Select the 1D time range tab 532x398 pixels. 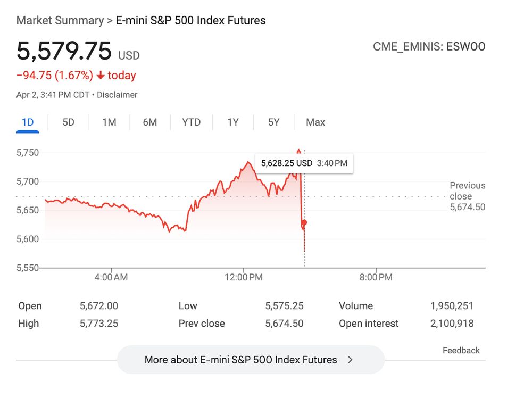(x=28, y=122)
